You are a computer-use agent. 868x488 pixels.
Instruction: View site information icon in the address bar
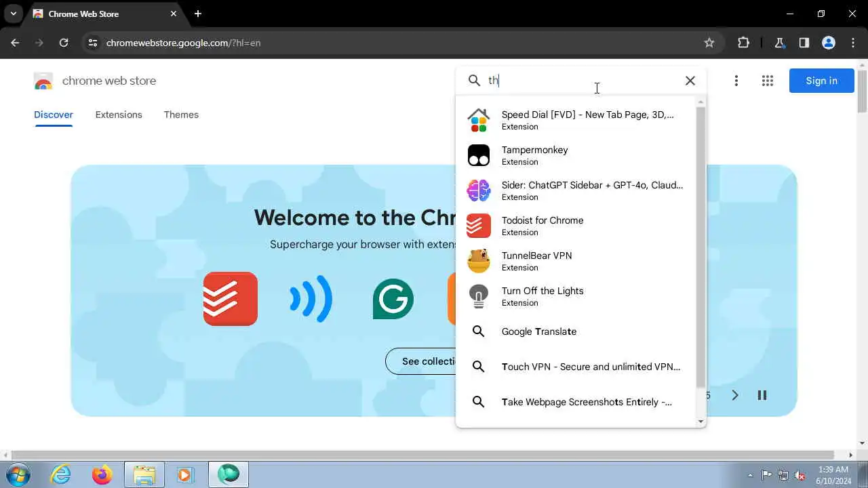[93, 43]
